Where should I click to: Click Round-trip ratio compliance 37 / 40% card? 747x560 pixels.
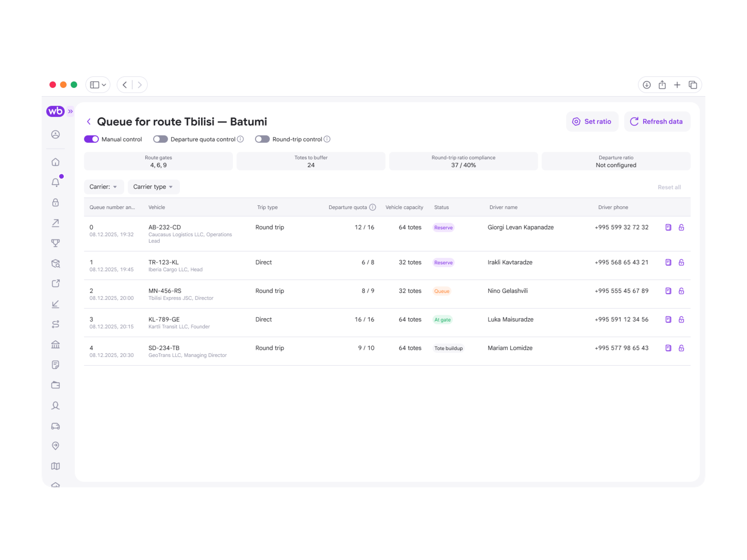[463, 161]
